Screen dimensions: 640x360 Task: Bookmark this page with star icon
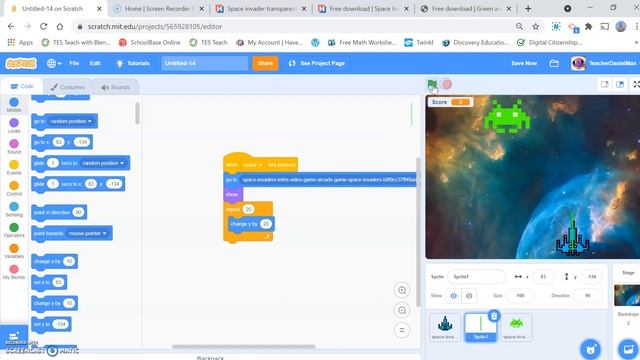(x=536, y=26)
